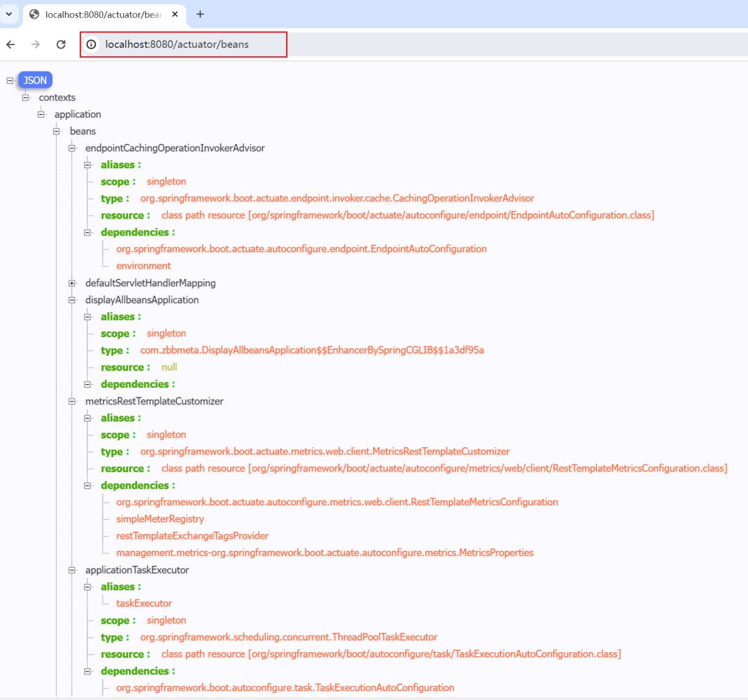748x700 pixels.
Task: Collapse dependencies under displayAllbeansApplication
Action: [x=88, y=384]
